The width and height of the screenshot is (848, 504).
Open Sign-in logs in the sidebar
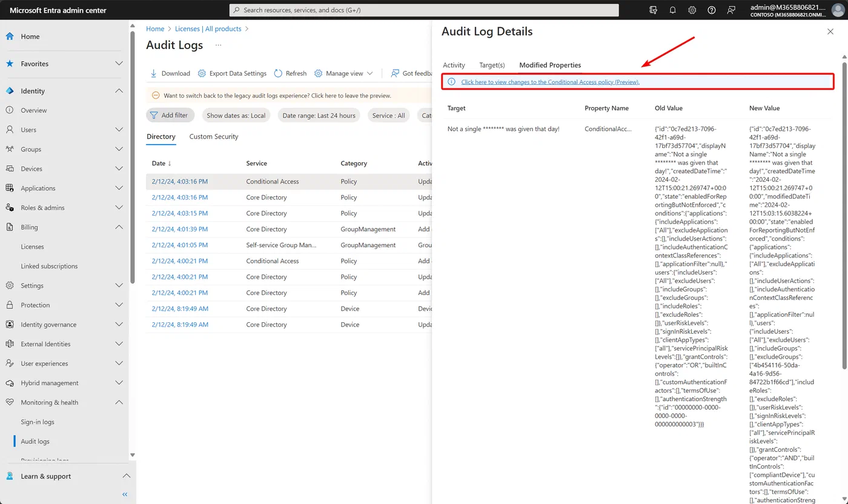coord(38,422)
